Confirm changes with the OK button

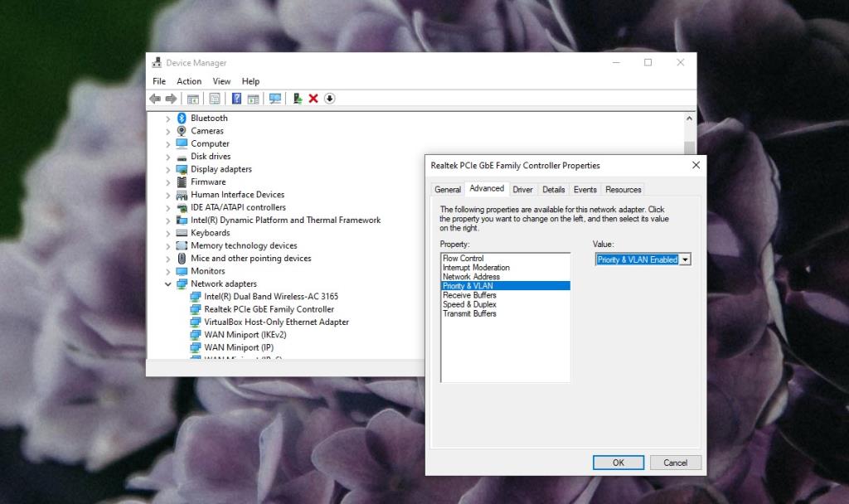[x=619, y=463]
